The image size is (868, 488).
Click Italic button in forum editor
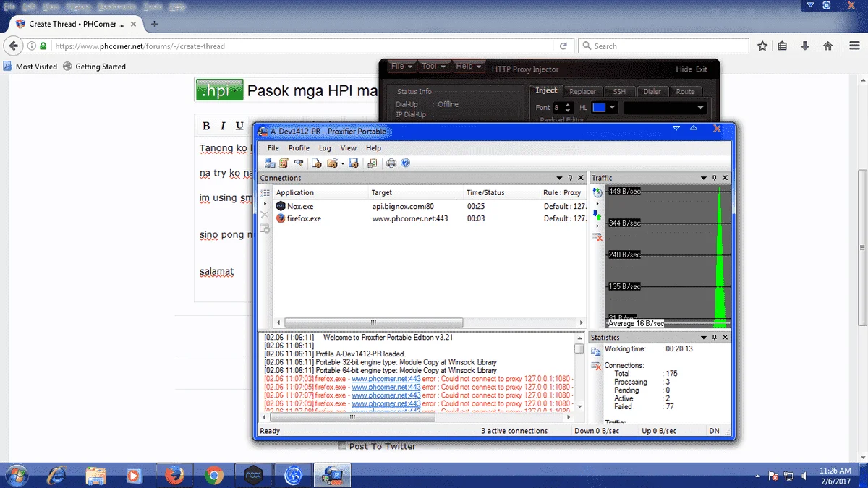click(x=223, y=126)
